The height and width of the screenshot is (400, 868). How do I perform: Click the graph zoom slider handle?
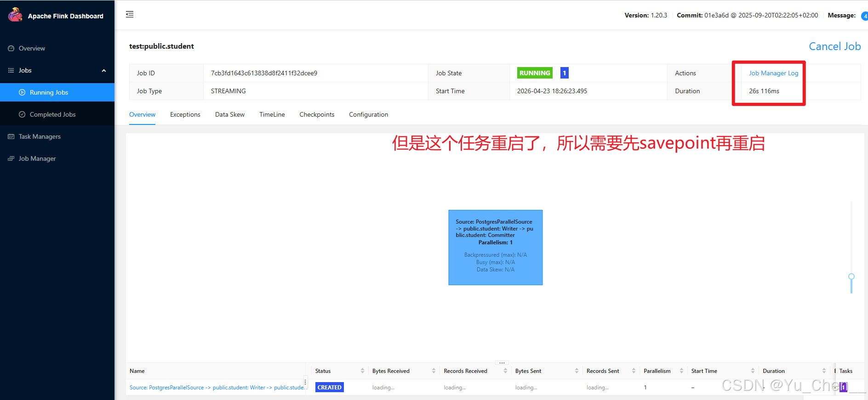tap(851, 276)
